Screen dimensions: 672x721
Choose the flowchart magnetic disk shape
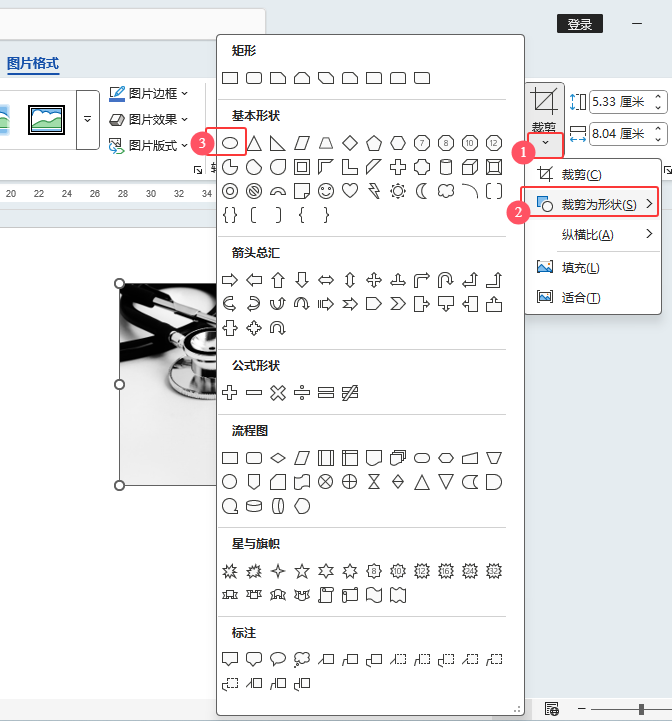click(x=254, y=506)
